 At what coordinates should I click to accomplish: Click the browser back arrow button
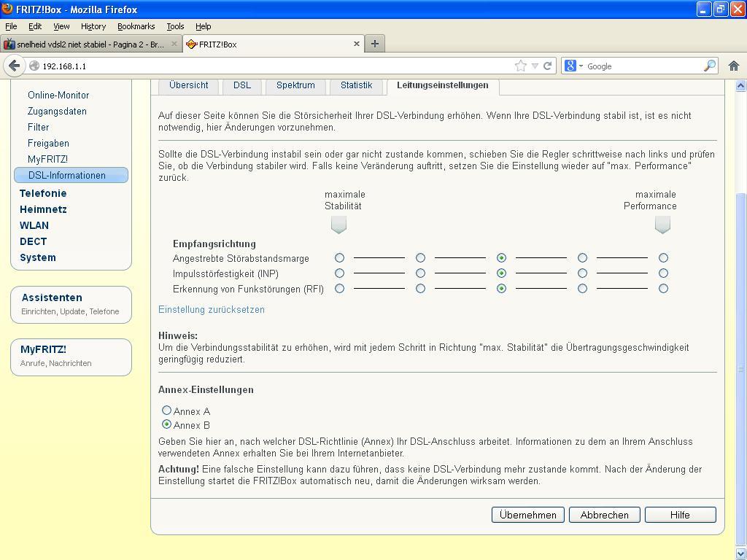pos(15,66)
